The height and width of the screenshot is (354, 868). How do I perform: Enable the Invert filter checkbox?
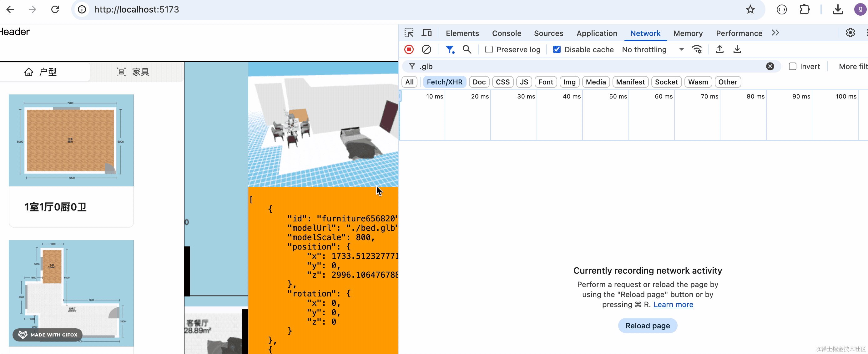point(793,66)
